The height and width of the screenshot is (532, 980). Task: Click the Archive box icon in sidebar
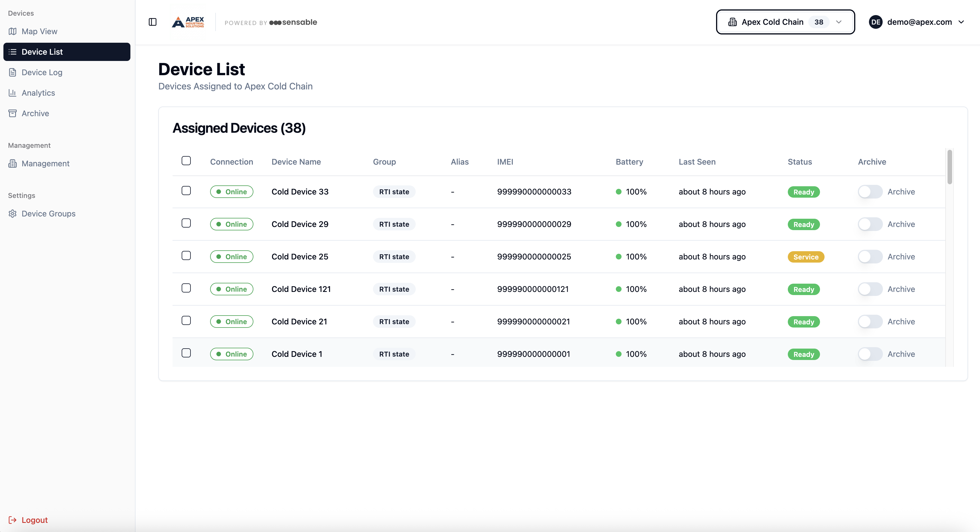13,113
